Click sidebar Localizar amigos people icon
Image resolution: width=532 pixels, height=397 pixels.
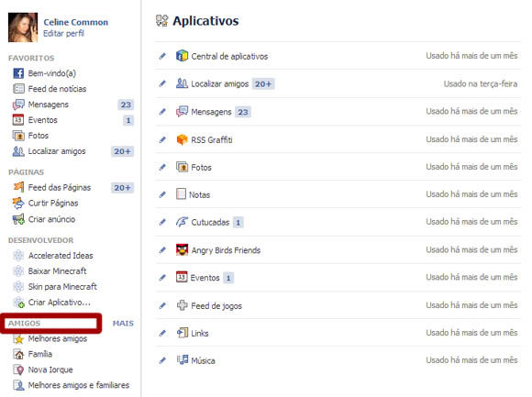(x=18, y=151)
